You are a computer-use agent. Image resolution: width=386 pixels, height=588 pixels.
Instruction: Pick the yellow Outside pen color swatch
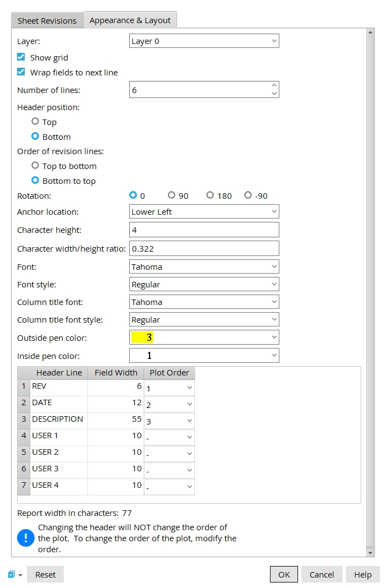coord(142,337)
